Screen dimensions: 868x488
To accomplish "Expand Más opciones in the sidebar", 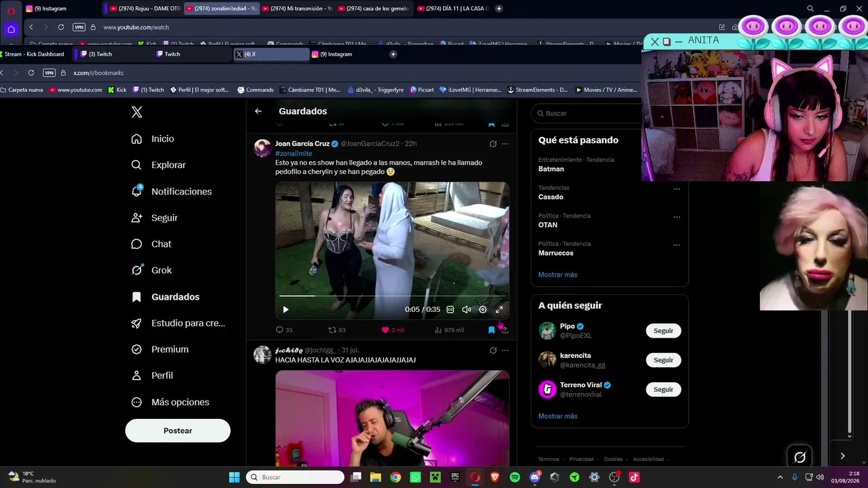I will [x=170, y=402].
